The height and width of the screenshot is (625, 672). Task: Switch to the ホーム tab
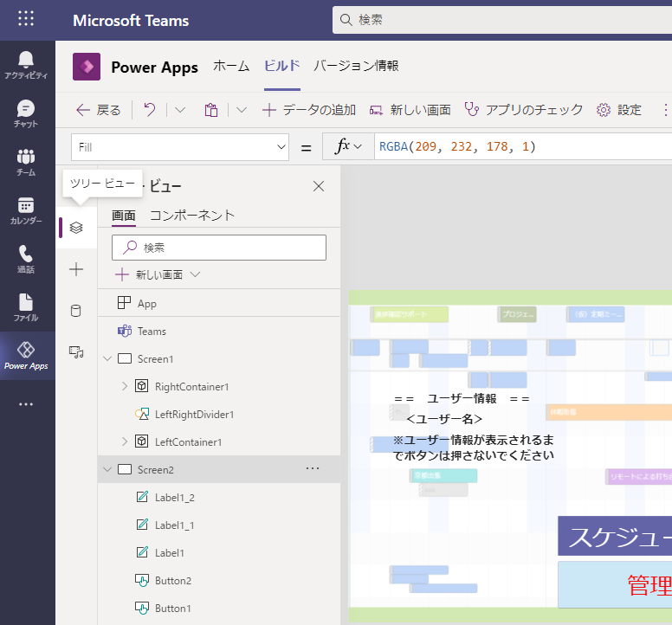[x=231, y=66]
